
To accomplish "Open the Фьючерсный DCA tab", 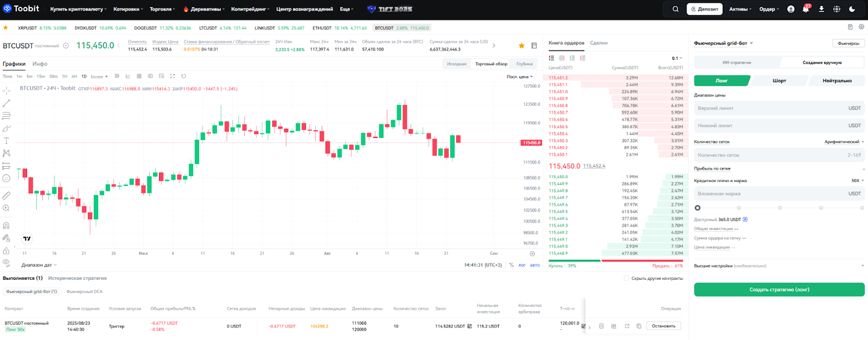I will click(x=84, y=292).
